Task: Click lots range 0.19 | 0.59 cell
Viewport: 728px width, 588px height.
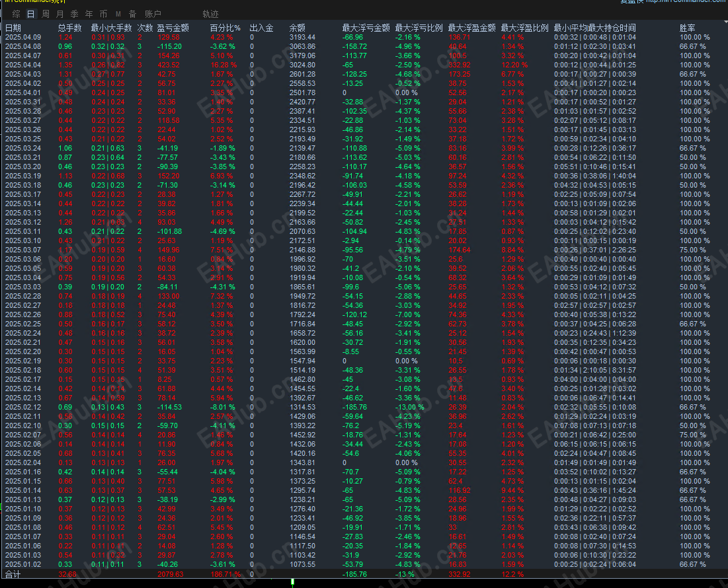Action: 108,250
